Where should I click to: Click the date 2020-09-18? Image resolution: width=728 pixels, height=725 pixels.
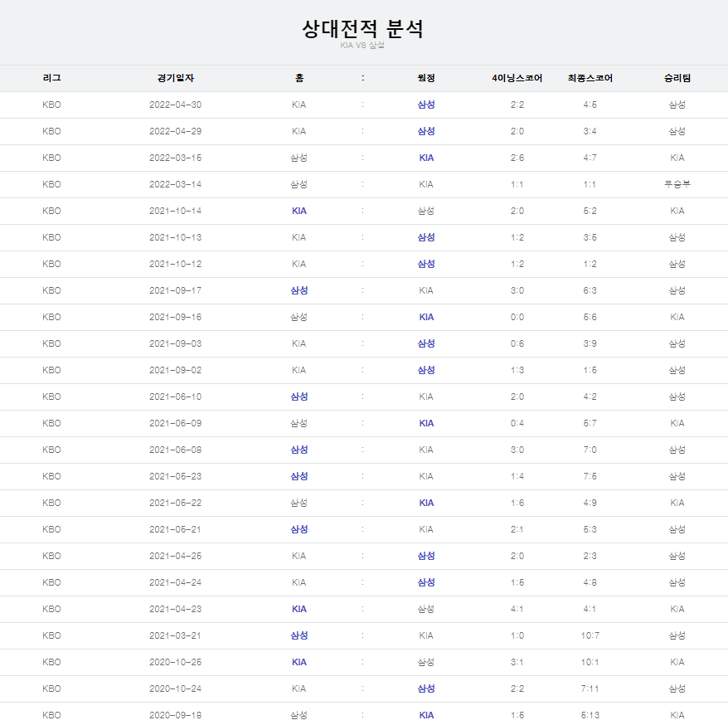176,715
